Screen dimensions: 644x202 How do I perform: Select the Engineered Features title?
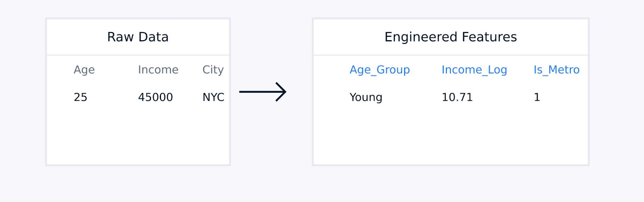point(450,37)
